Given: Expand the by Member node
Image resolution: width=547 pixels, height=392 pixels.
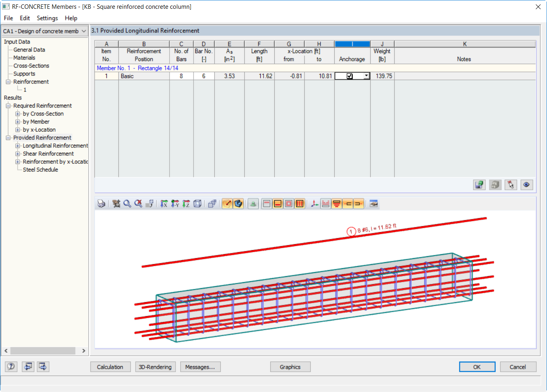Looking at the screenshot, I should coord(18,122).
